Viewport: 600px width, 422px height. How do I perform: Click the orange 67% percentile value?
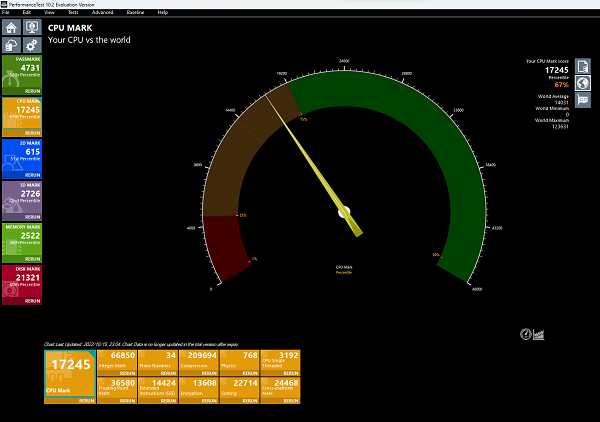(x=561, y=85)
